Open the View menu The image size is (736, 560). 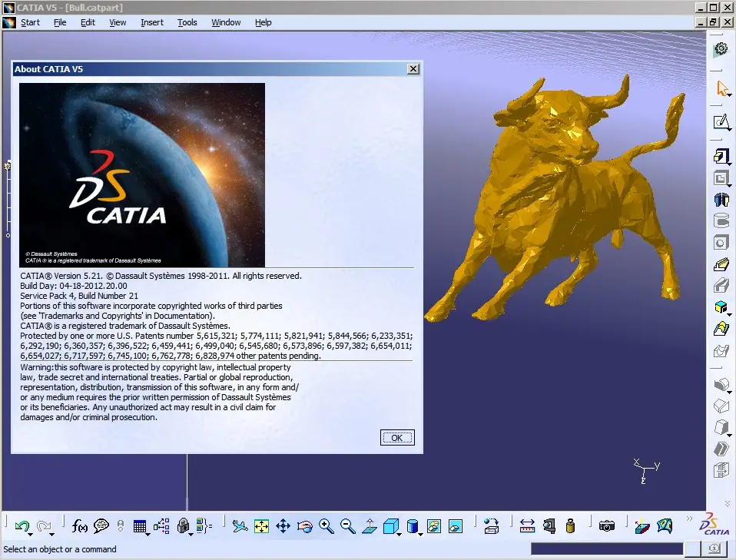(x=118, y=22)
